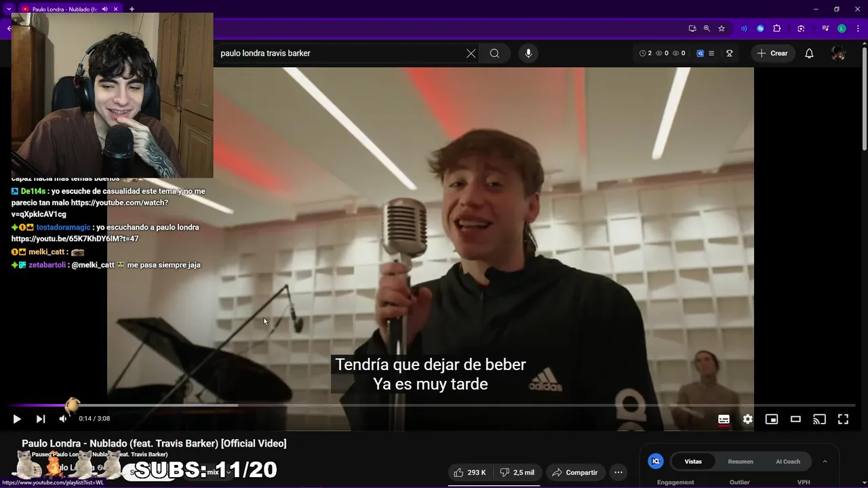Open the media controls icon in Chrome

[x=825, y=28]
